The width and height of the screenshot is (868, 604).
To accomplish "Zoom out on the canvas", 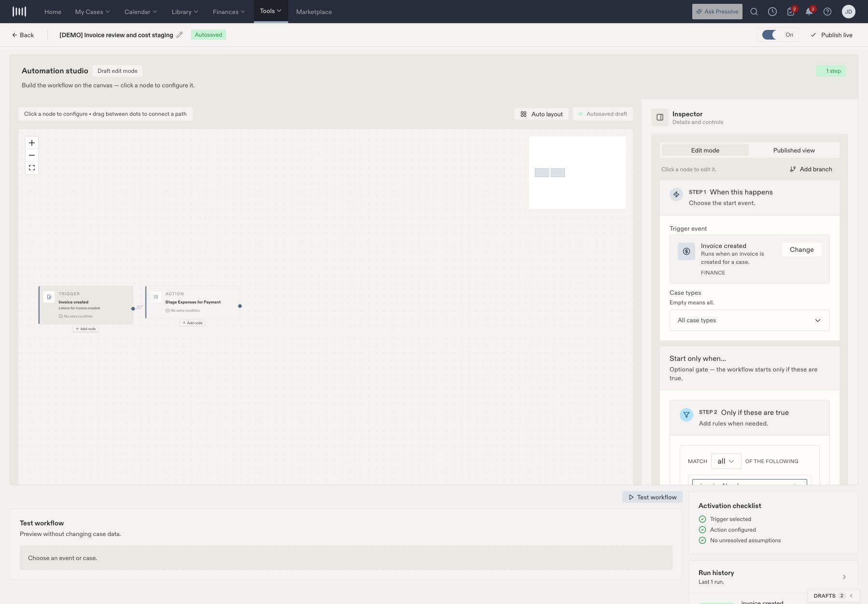I will tap(32, 155).
